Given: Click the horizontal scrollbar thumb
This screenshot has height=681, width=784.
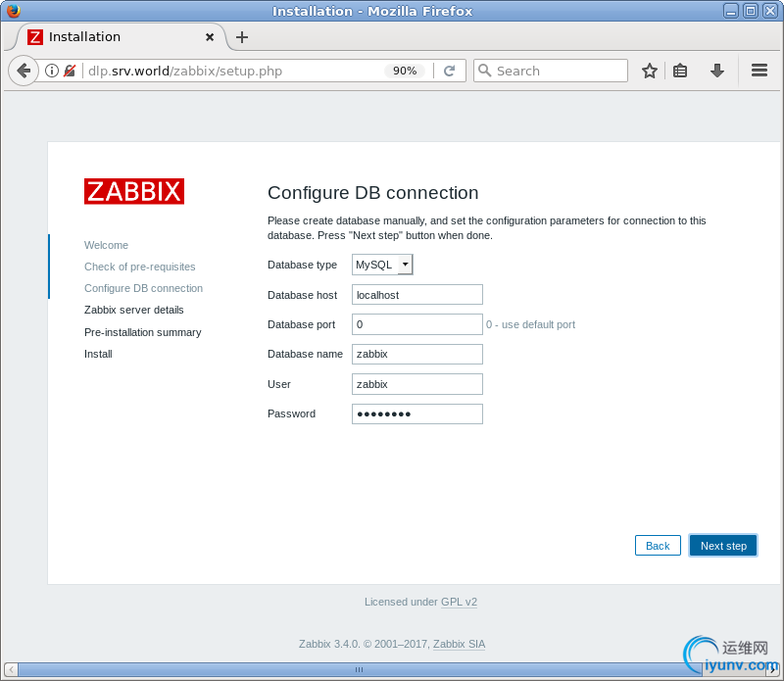Looking at the screenshot, I should [x=359, y=669].
